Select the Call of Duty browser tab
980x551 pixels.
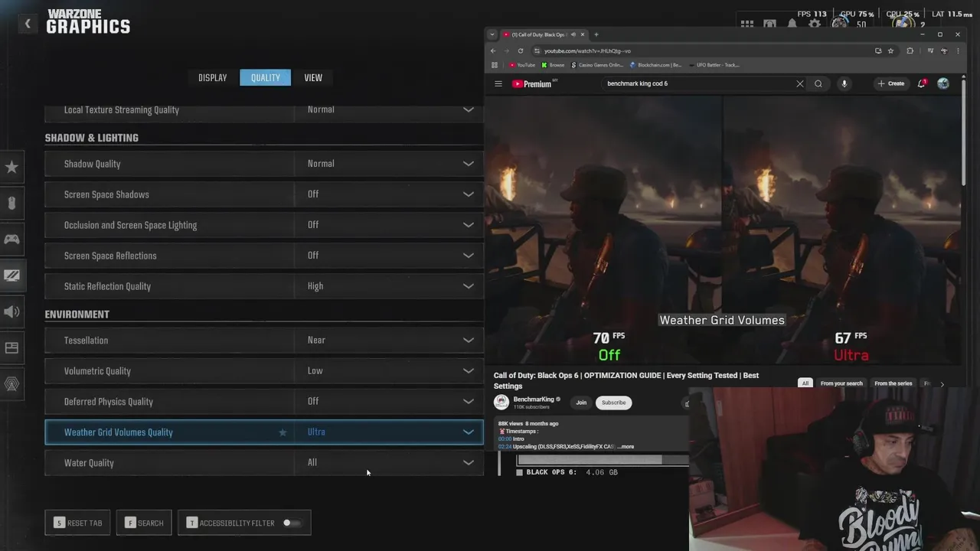[544, 34]
